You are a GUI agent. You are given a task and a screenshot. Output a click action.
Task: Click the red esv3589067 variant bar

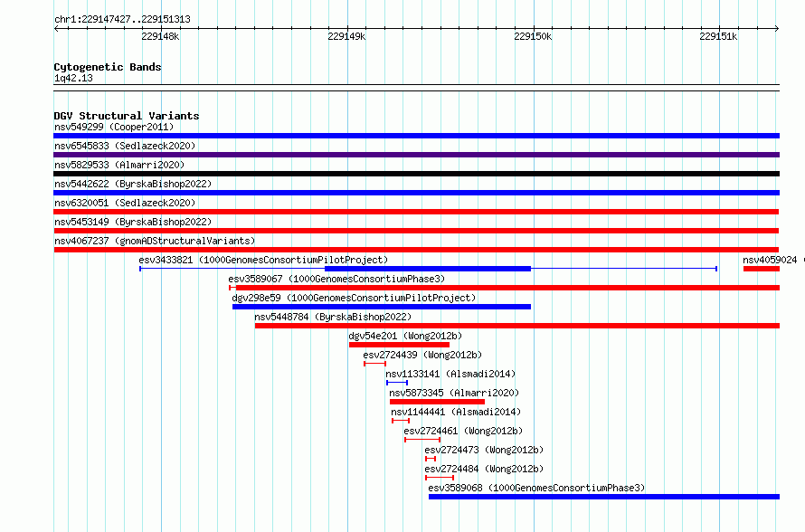pos(504,288)
